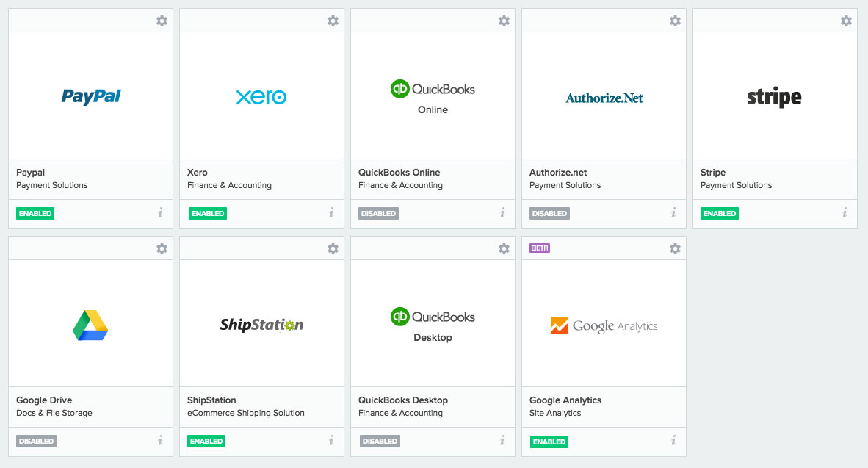Open the Authorize.net title link
Image resolution: width=868 pixels, height=468 pixels.
pos(558,172)
